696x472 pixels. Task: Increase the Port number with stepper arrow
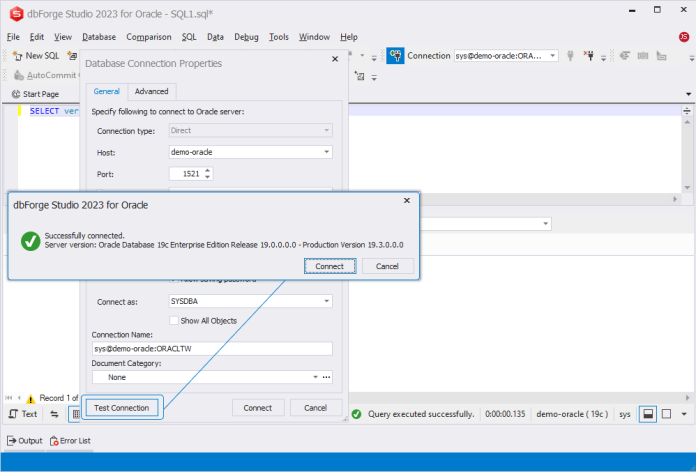pos(207,171)
